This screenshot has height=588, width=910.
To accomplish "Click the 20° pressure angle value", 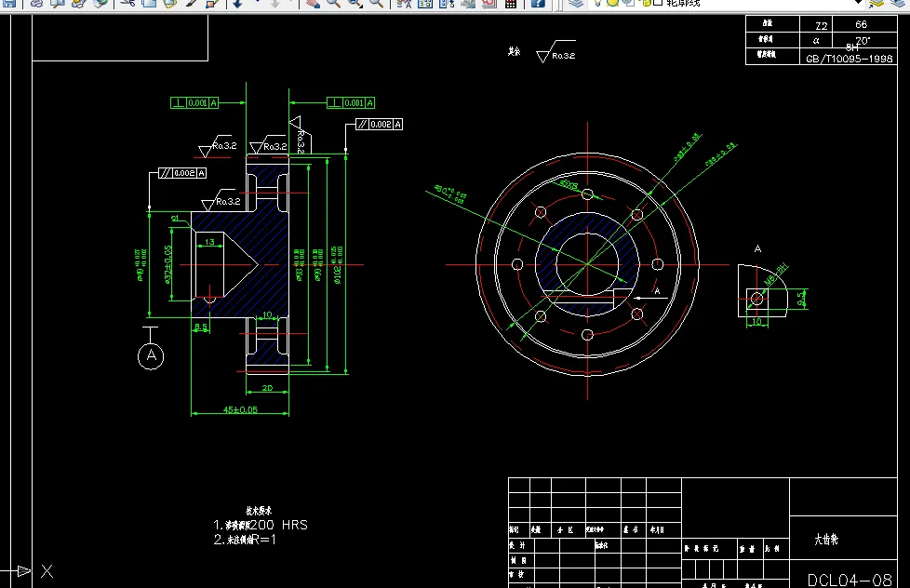I will pos(863,41).
